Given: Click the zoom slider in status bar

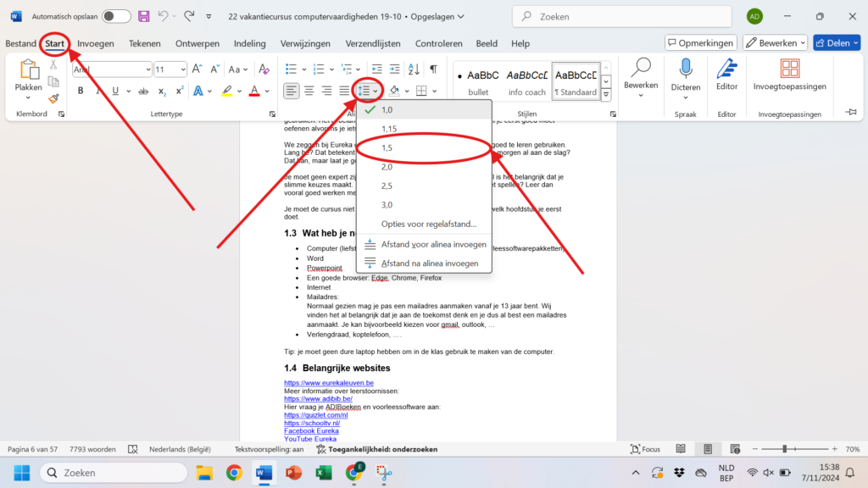Looking at the screenshot, I should coord(784,449).
